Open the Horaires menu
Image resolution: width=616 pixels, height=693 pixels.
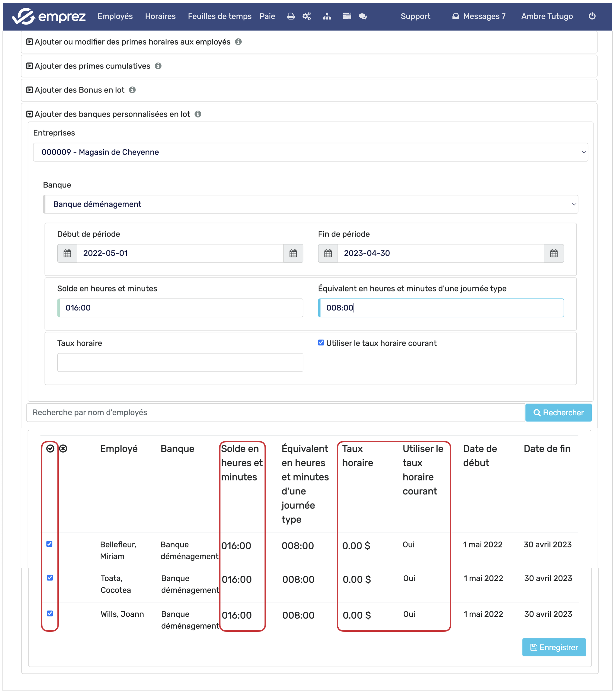pos(160,16)
